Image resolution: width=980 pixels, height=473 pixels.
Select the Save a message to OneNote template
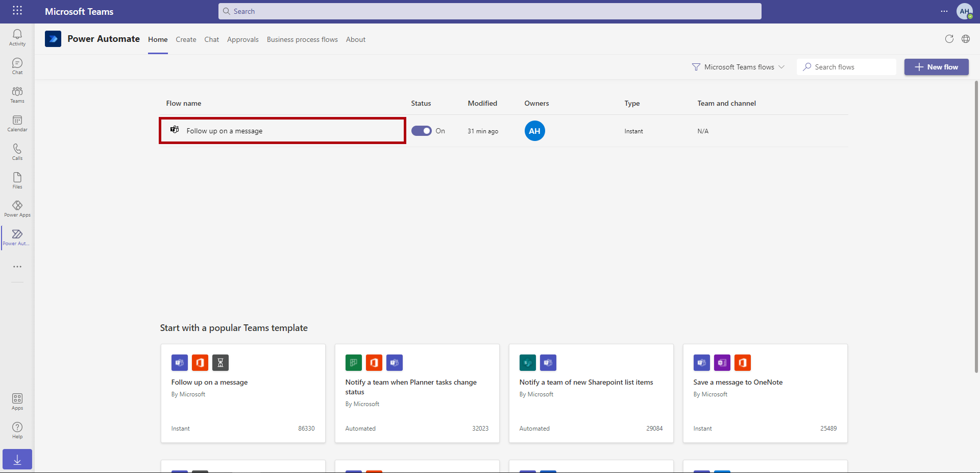click(765, 393)
